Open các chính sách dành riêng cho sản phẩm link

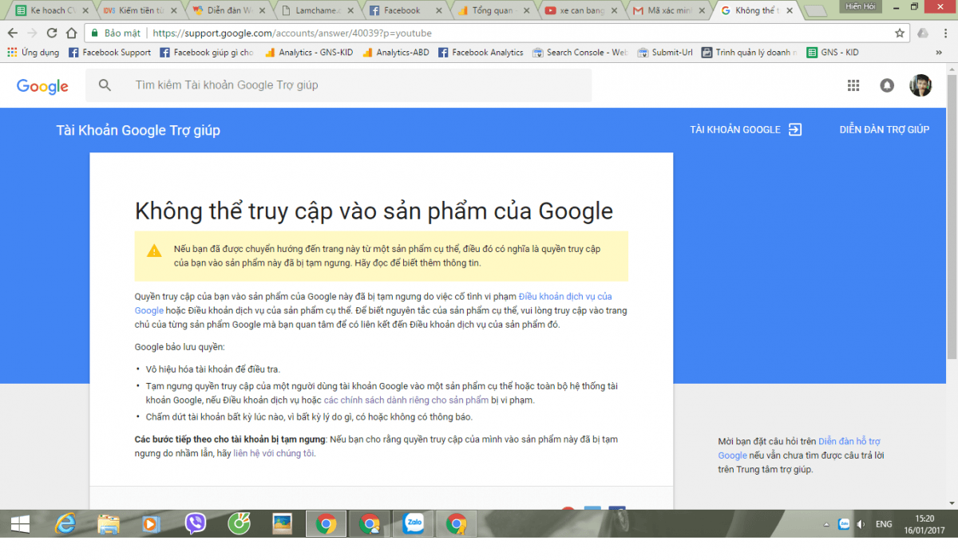coord(406,400)
